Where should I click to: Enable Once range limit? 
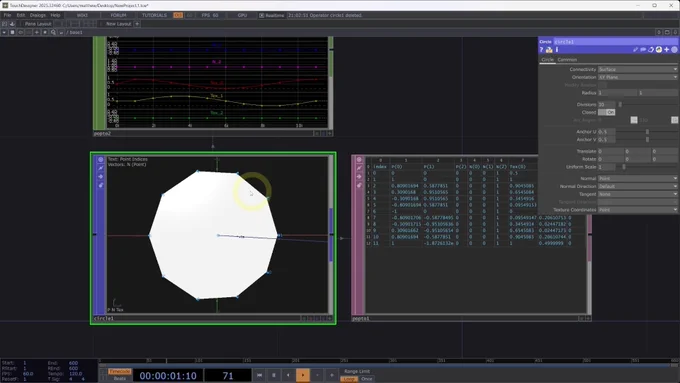pos(367,379)
